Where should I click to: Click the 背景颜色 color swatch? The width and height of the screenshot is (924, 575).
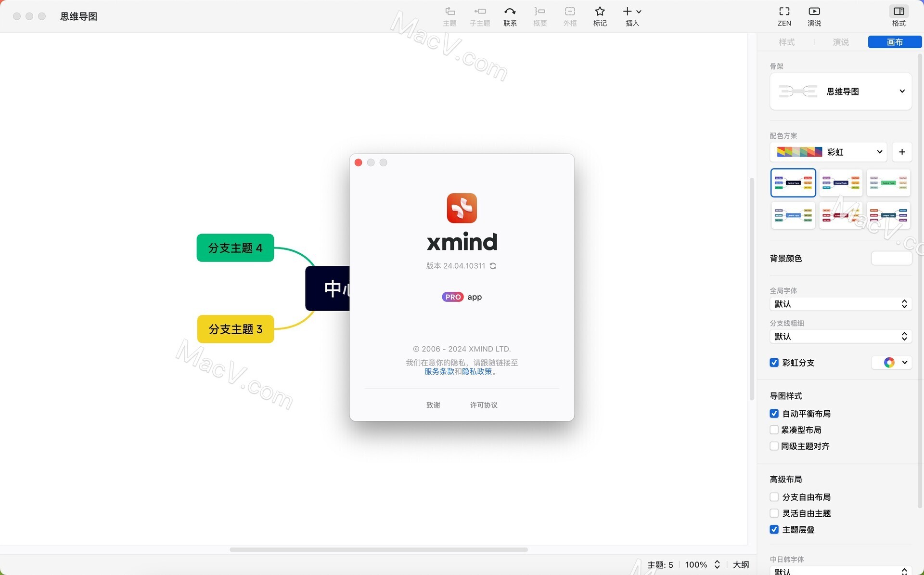click(891, 259)
